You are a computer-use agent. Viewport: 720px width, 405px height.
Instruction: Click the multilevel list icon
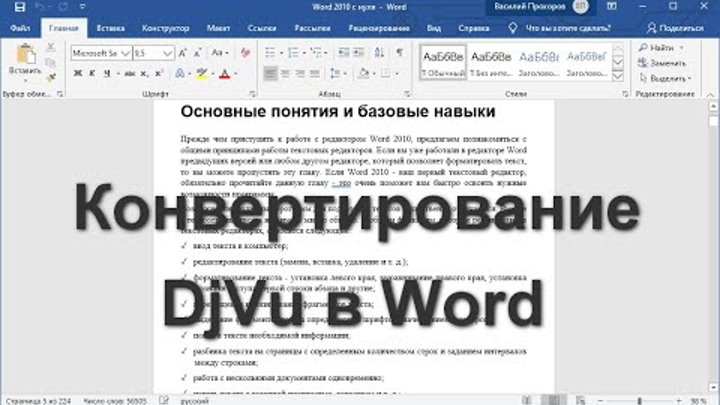(x=315, y=52)
